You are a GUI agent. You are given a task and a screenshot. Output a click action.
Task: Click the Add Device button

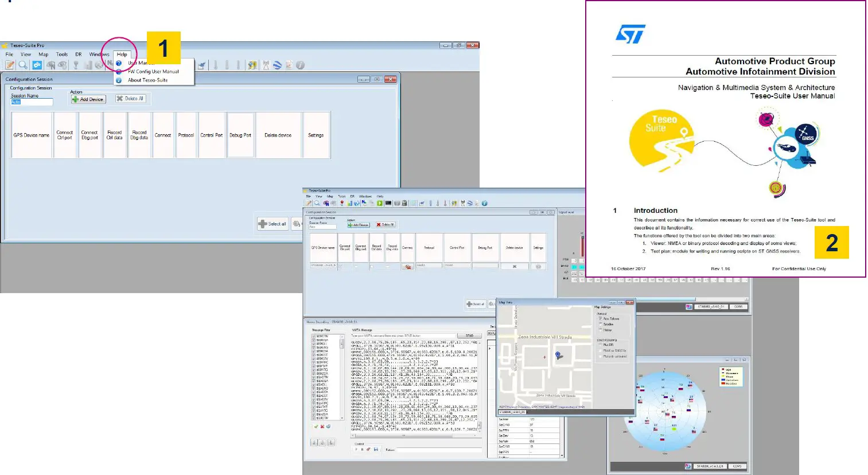[x=88, y=99]
